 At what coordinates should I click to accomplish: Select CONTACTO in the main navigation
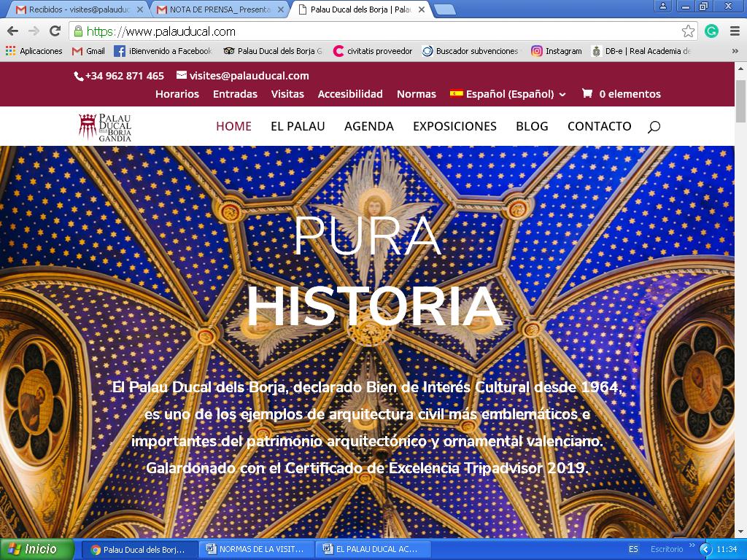(600, 126)
